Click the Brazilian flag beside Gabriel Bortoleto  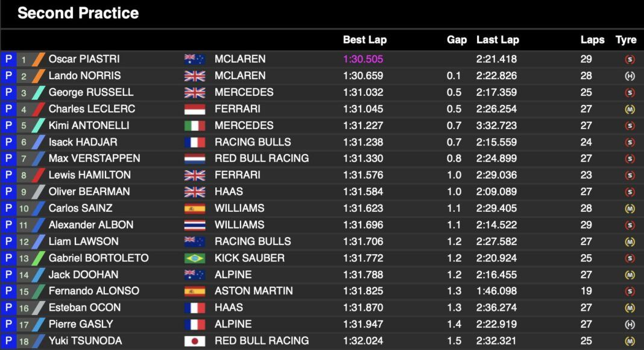point(194,258)
